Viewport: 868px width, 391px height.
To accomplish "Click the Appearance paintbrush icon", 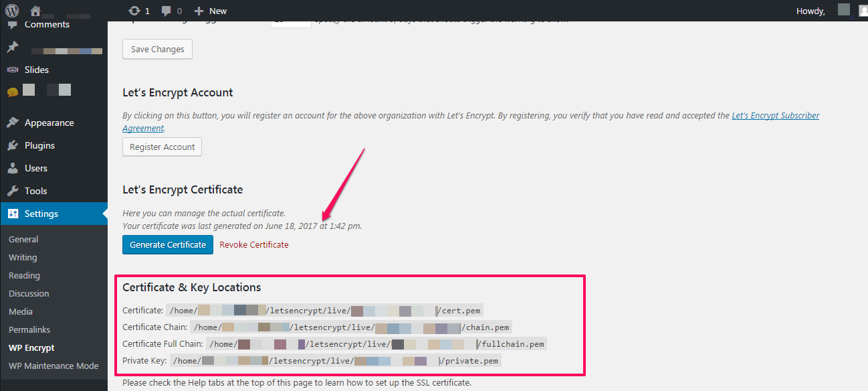I will (13, 123).
